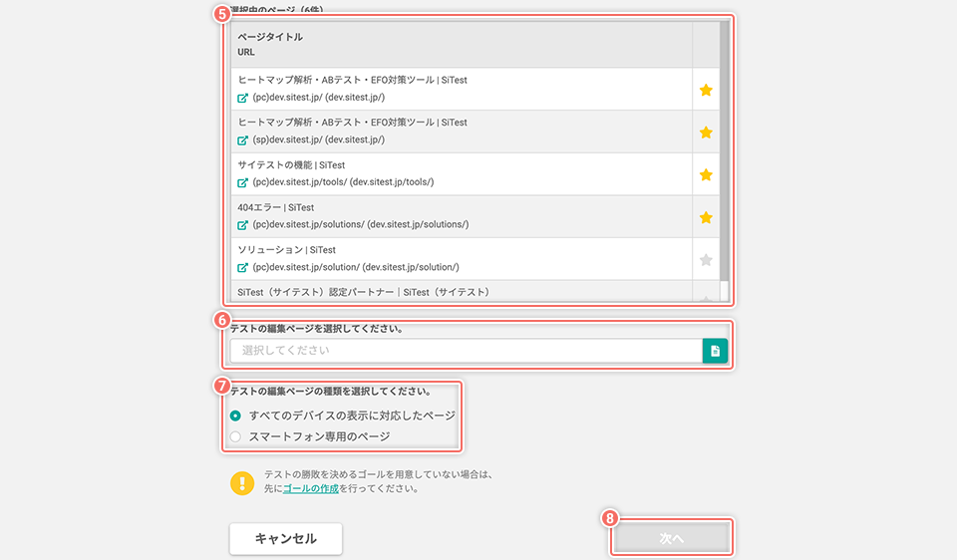
Task: Click URL text (pc)dev.sitest.jp/solutions/
Action: [x=308, y=224]
